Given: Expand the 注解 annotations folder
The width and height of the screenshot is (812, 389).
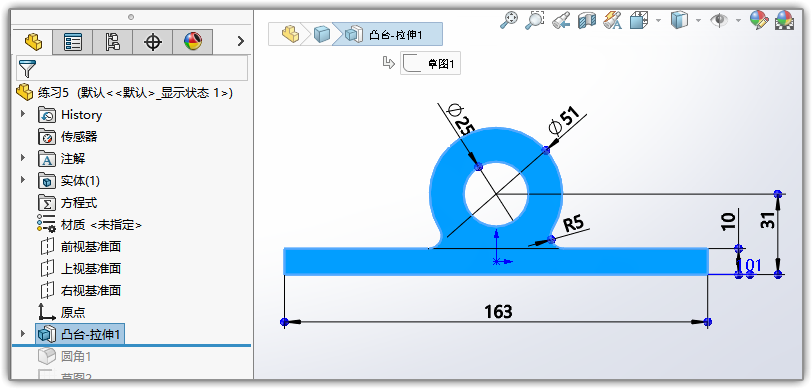Looking at the screenshot, I should 22,157.
